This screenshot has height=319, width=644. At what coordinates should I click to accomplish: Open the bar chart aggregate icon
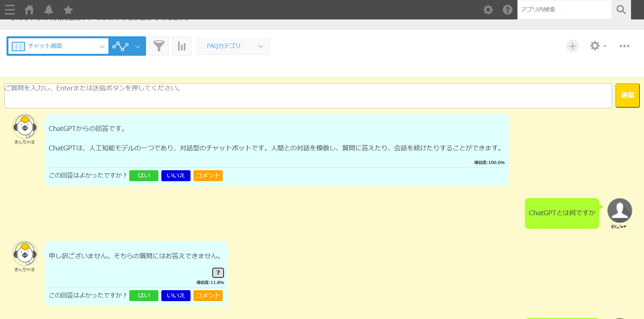182,46
